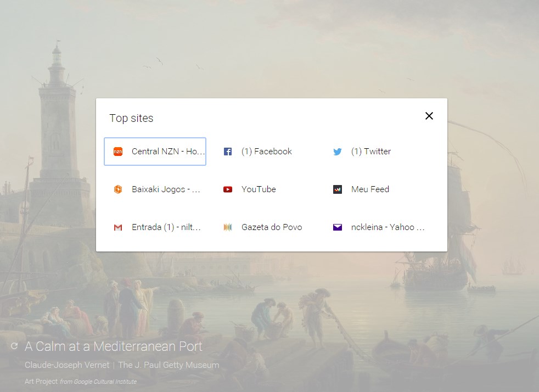Open the Baixaki Jogos link
Viewport: 539px width, 392px height.
click(155, 189)
